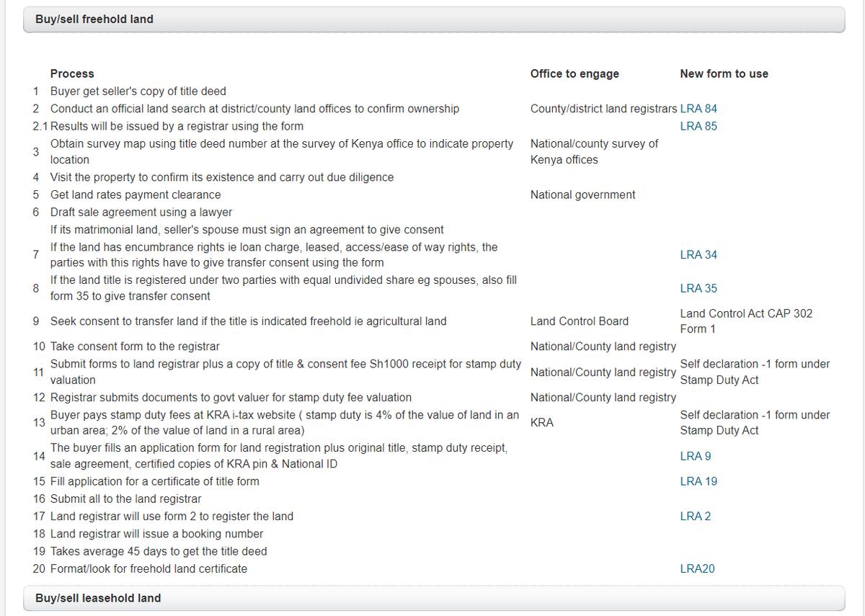Open the LRA20 certificate form link
Viewport: 865px width, 616px height.
coord(698,569)
